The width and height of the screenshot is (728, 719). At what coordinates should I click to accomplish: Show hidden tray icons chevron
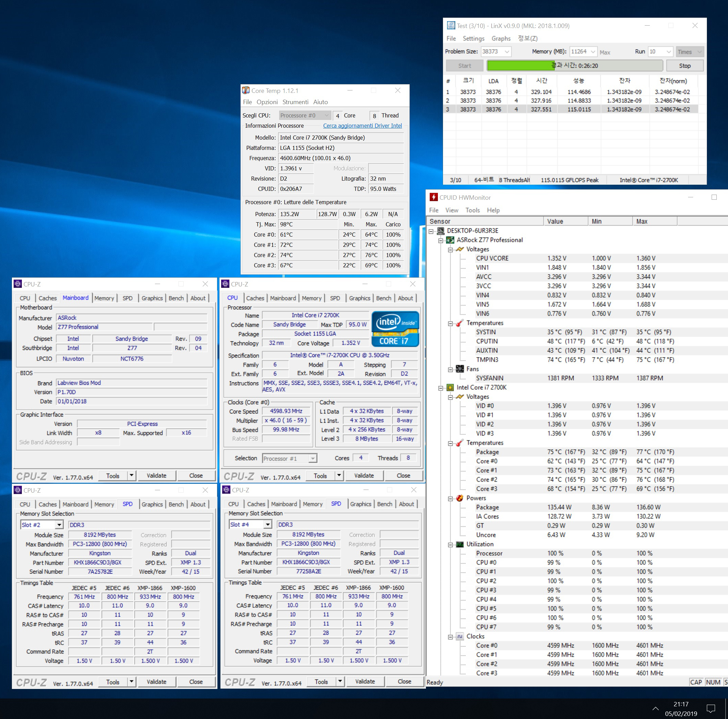click(656, 708)
